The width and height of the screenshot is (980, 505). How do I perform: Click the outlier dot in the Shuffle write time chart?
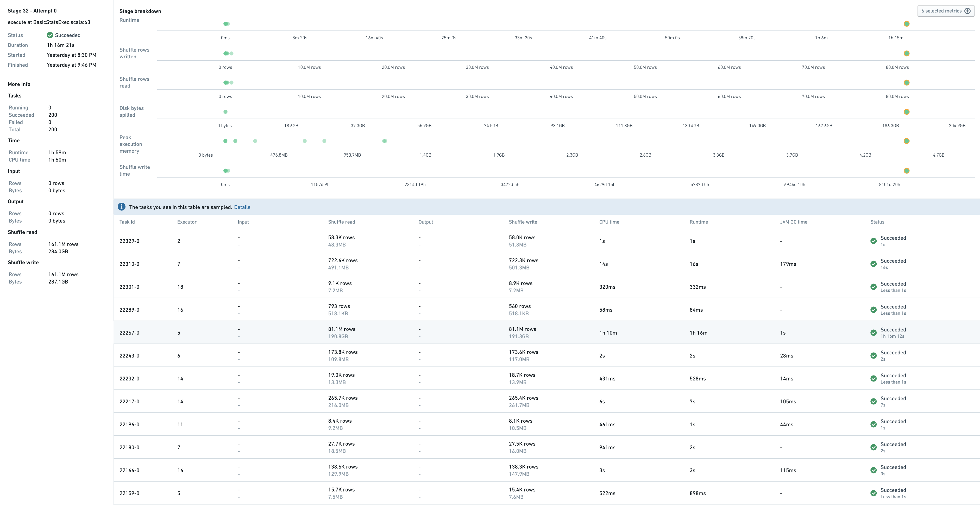click(x=907, y=171)
